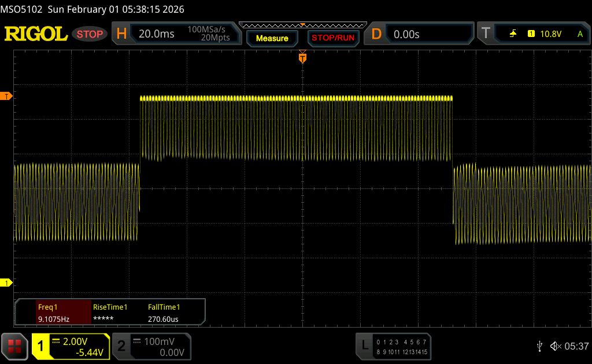
Task: Select the FallTime1 measurement item
Action: pyautogui.click(x=164, y=313)
